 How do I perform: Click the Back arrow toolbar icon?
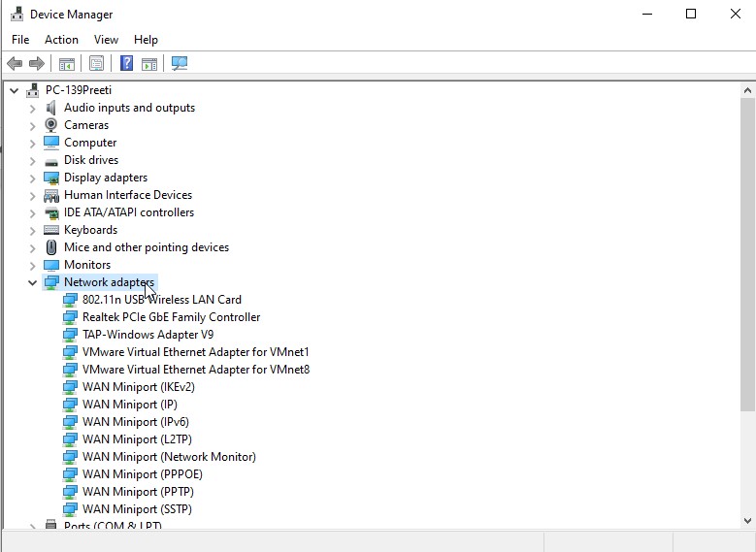coord(15,64)
